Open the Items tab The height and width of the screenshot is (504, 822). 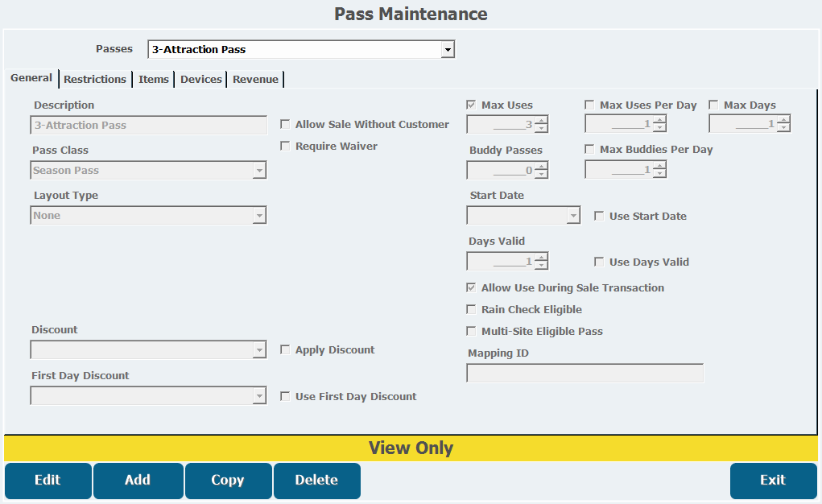154,79
